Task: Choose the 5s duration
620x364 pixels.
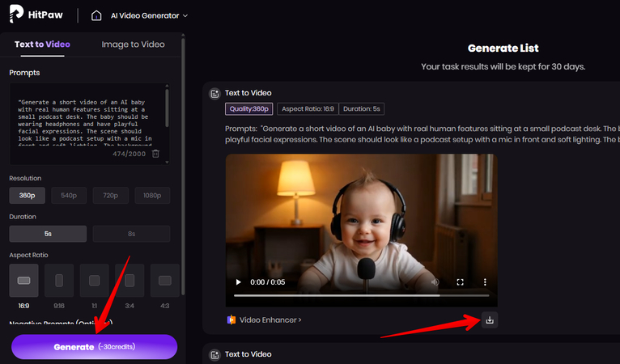Action: (x=48, y=234)
